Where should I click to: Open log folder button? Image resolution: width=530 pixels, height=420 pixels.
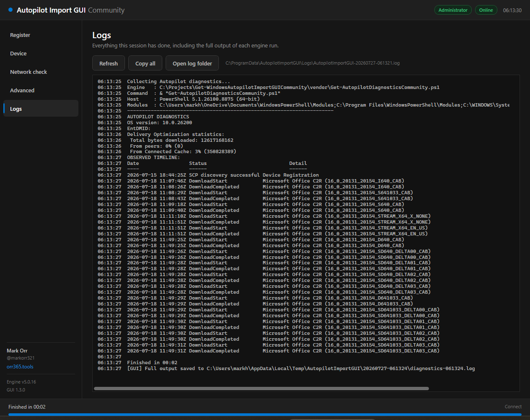(x=192, y=63)
